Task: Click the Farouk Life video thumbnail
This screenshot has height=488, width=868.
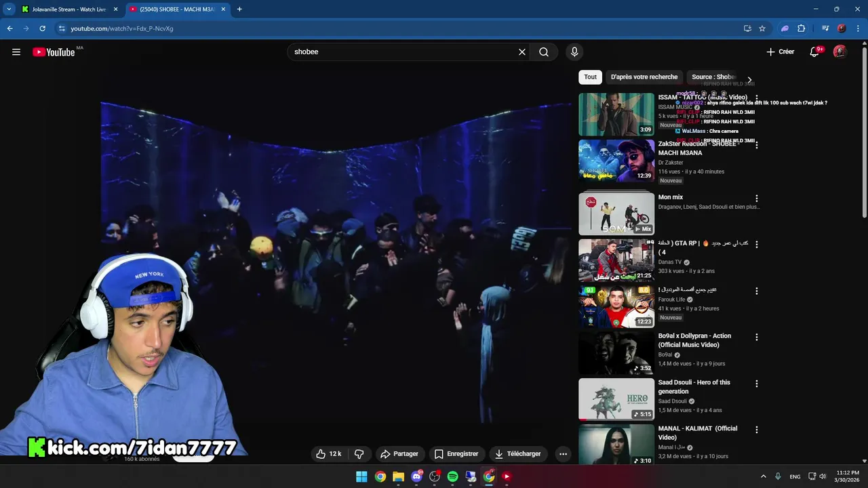Action: [616, 306]
